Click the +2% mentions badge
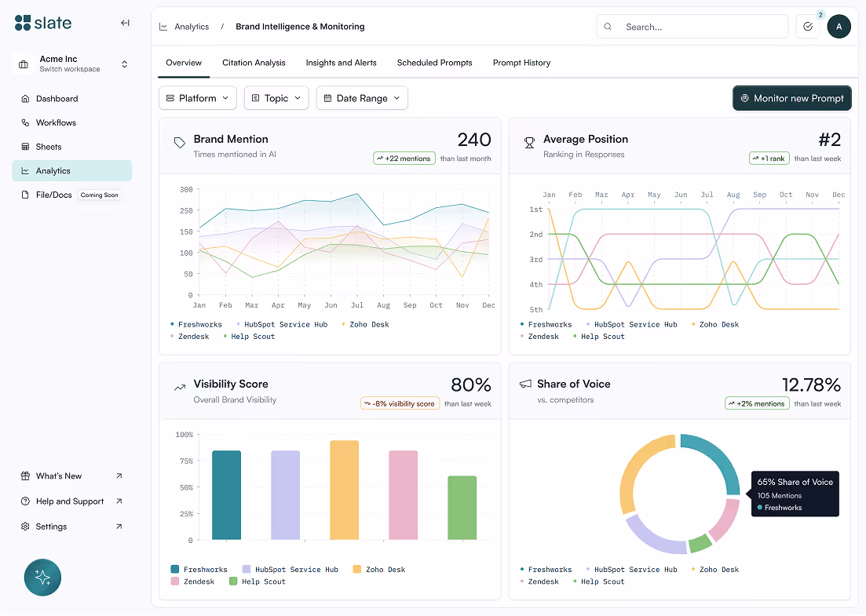Image resolution: width=866 pixels, height=616 pixels. coord(757,403)
